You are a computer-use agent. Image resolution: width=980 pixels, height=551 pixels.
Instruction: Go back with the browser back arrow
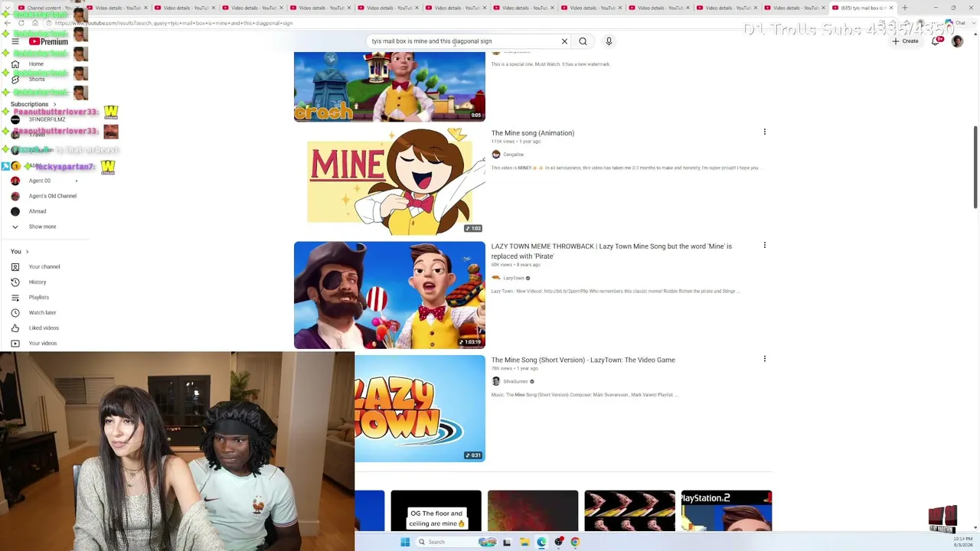click(8, 23)
